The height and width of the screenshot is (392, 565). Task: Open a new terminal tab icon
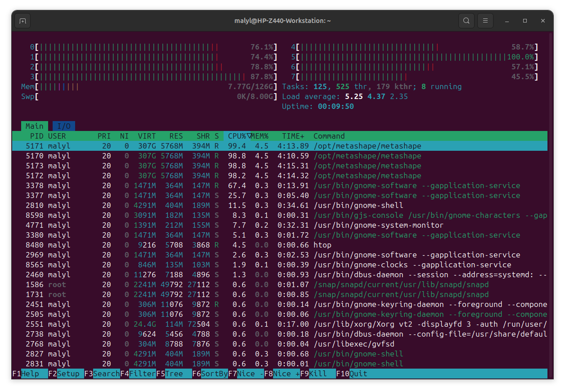(23, 21)
